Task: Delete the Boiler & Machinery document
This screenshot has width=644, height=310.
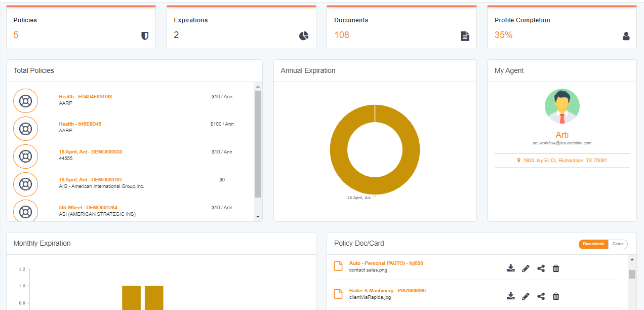Action: tap(555, 296)
